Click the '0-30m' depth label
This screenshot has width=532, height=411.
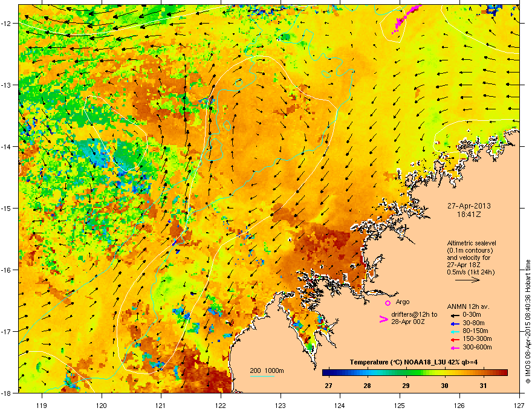[472, 315]
